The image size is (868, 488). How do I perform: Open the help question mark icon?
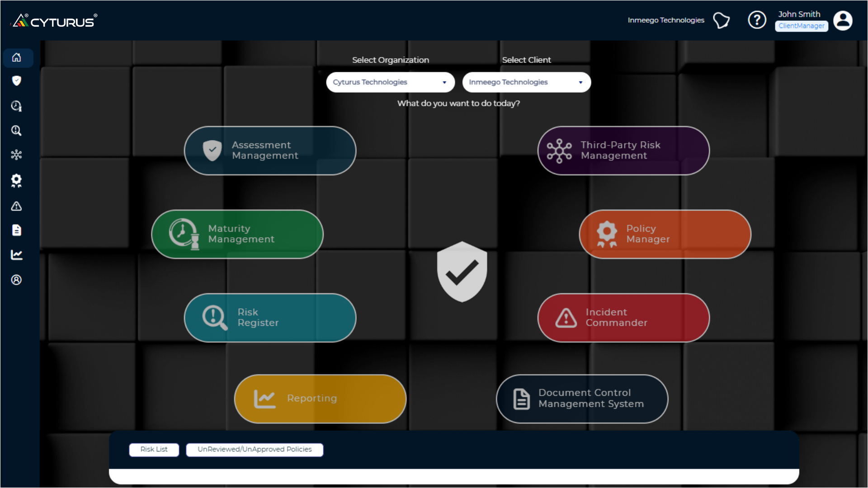pos(757,20)
